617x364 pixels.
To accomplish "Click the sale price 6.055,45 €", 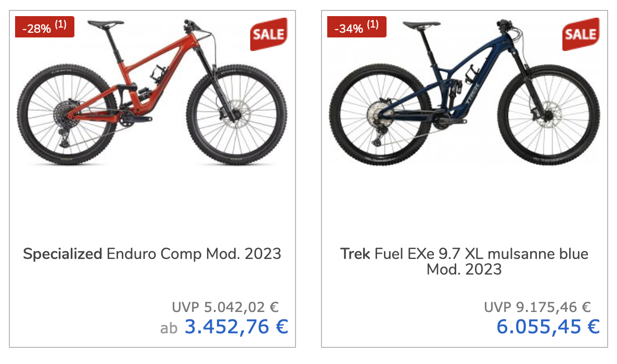I will point(548,327).
